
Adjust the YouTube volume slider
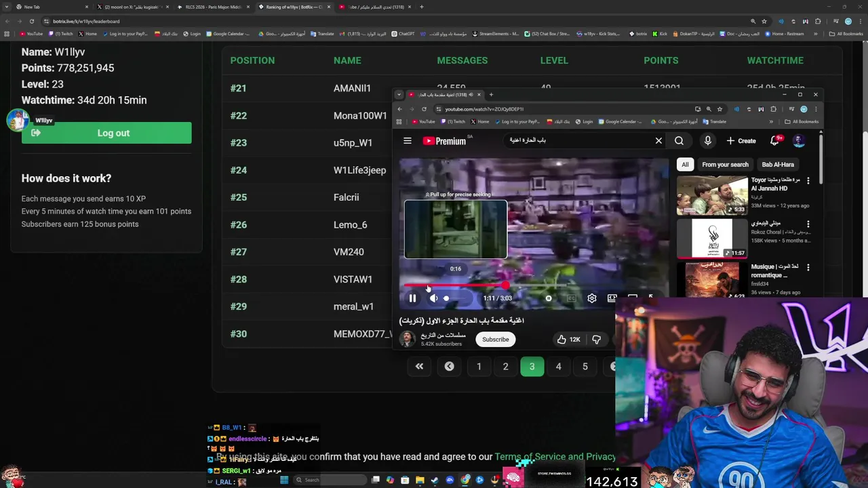point(456,298)
